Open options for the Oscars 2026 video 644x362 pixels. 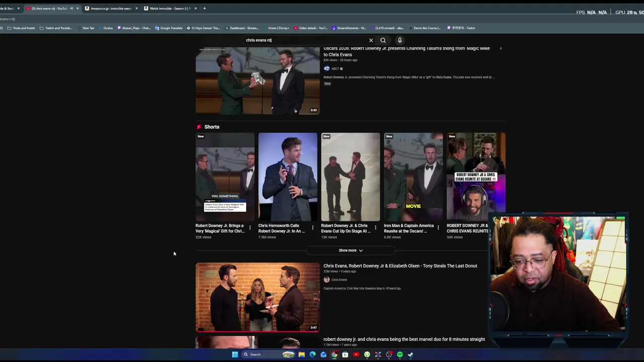click(x=501, y=48)
